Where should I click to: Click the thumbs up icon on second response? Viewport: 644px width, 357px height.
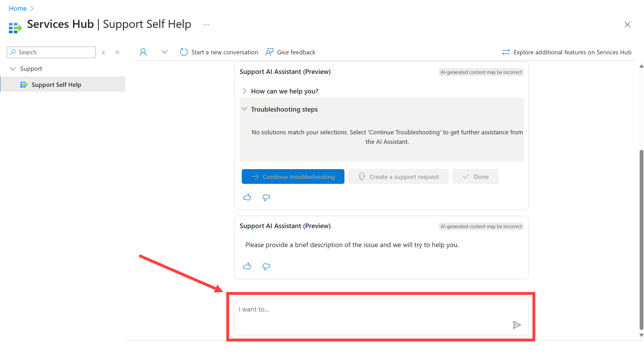(247, 266)
